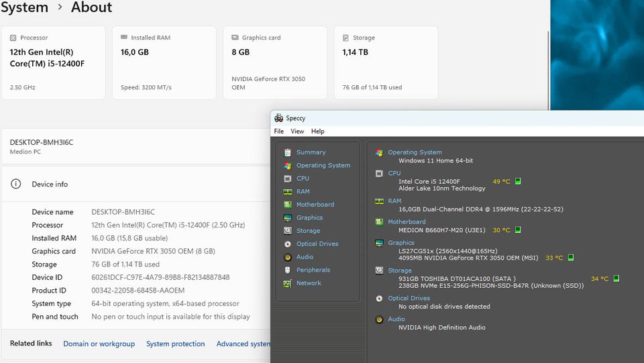644x363 pixels.
Task: Select Peripherals label in the Speccy sidebar
Action: coord(313,270)
